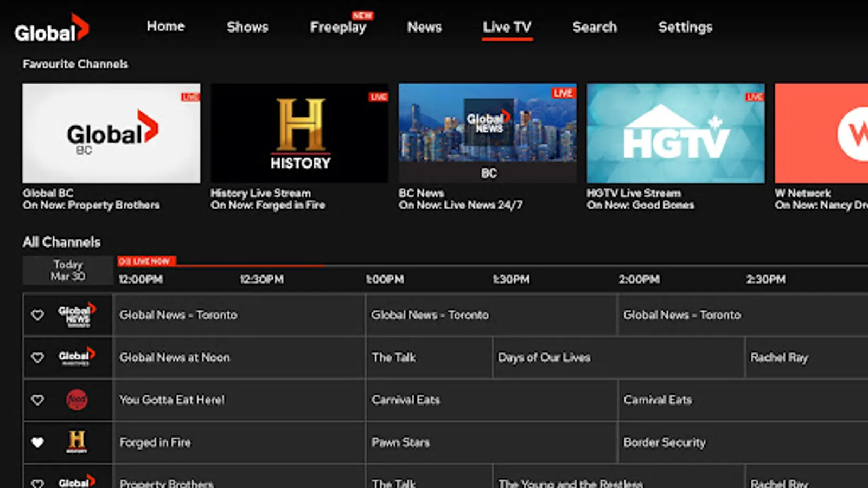Open the HGTV Live Stream thumbnail

(x=676, y=133)
